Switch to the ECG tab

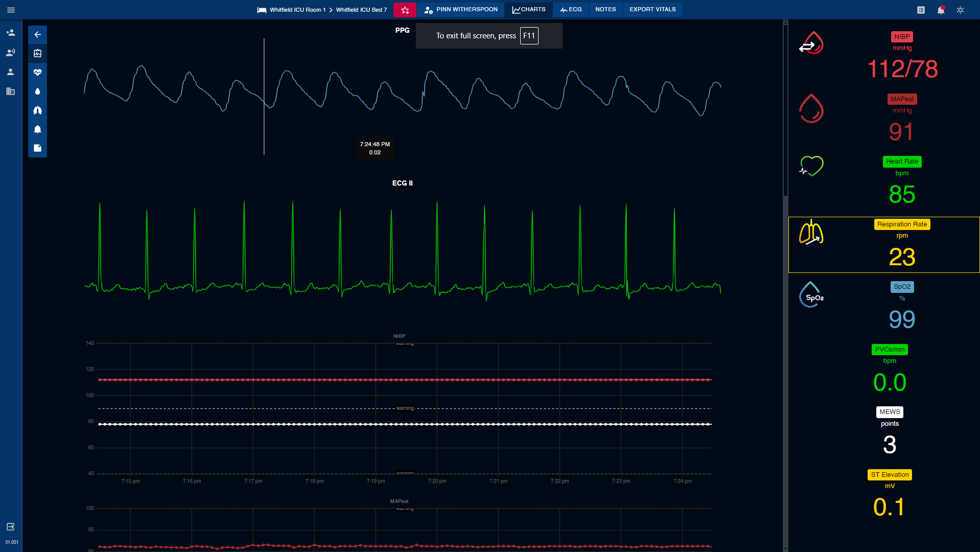tap(571, 9)
